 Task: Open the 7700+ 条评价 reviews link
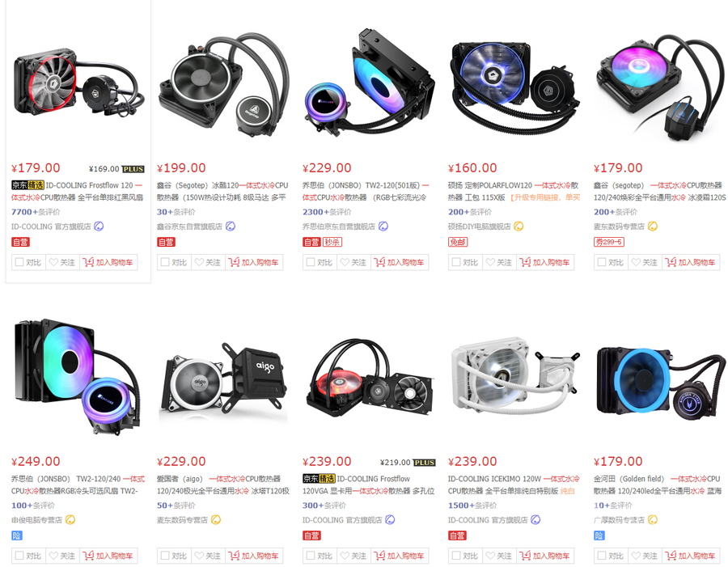click(x=36, y=212)
